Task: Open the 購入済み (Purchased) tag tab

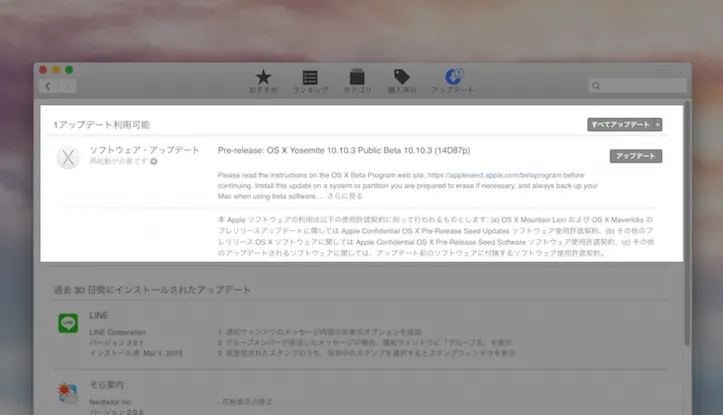Action: 402,82
